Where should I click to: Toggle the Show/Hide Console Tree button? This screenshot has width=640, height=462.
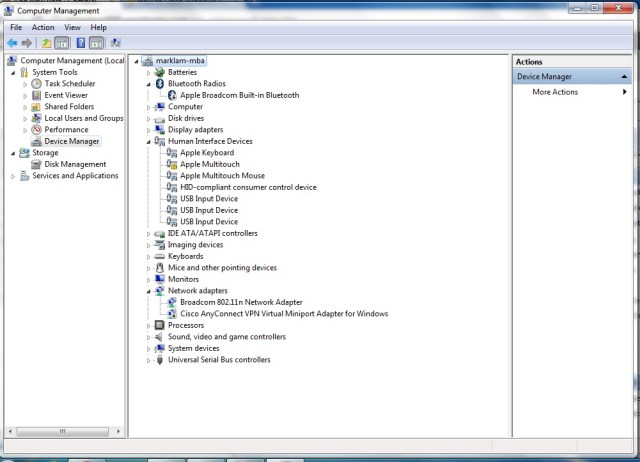tap(62, 43)
